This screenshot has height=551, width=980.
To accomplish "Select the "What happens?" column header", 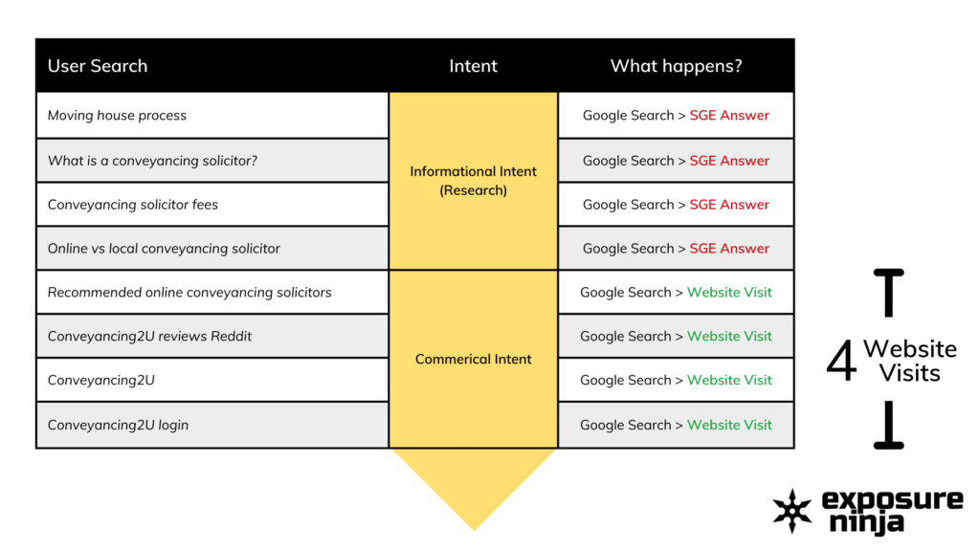I will (x=676, y=66).
